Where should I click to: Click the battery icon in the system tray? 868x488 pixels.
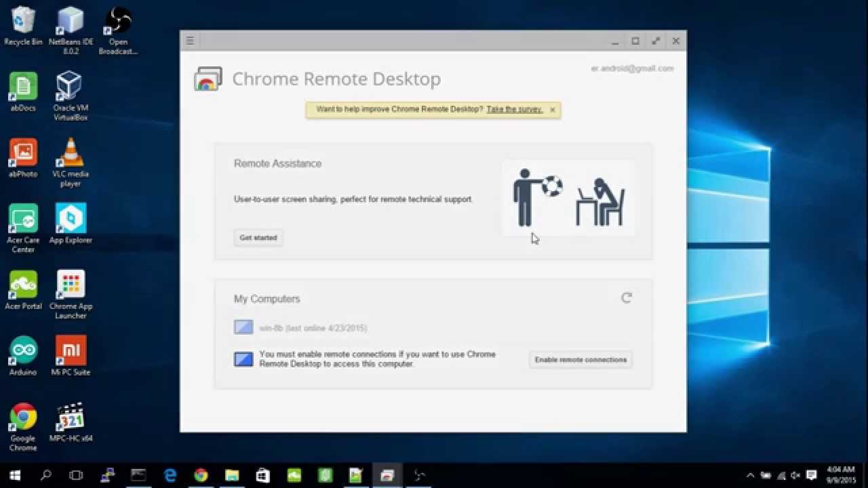[766, 476]
